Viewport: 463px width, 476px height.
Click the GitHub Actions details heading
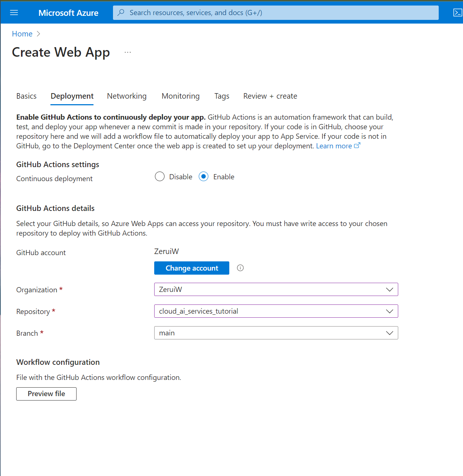56,208
